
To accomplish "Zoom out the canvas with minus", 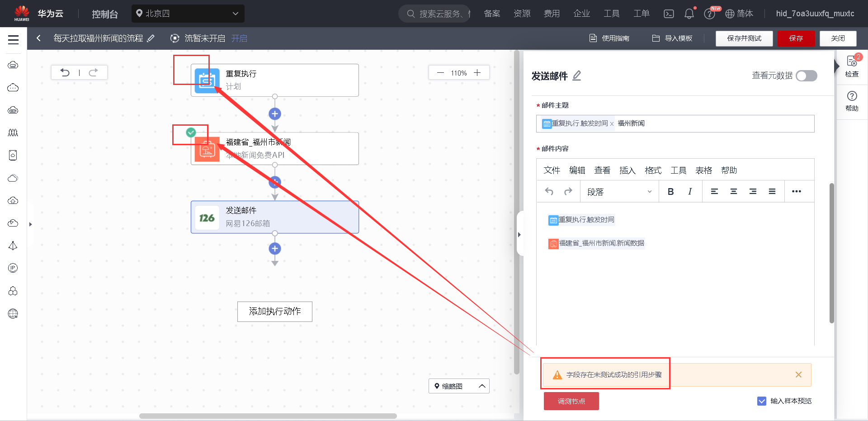I will point(440,73).
